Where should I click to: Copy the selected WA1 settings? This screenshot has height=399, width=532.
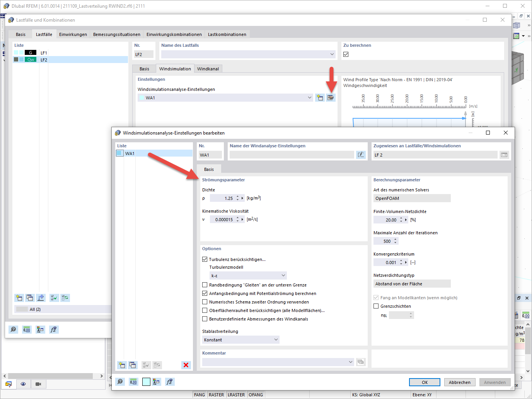pos(133,365)
